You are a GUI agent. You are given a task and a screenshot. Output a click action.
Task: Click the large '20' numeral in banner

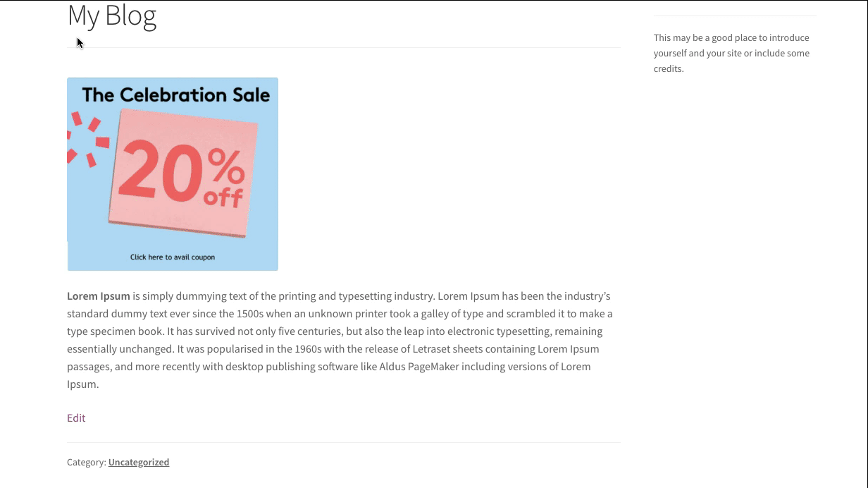pos(161,169)
